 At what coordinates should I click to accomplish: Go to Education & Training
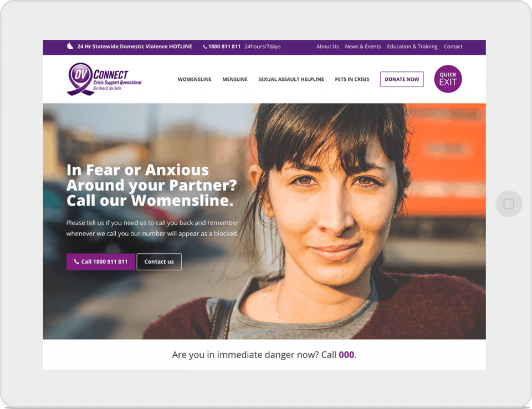click(412, 47)
